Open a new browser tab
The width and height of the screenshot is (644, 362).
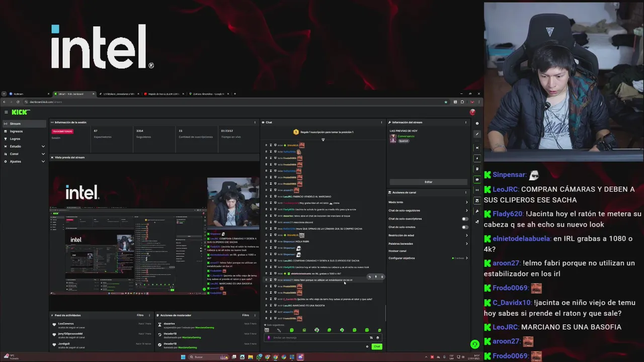pyautogui.click(x=235, y=94)
